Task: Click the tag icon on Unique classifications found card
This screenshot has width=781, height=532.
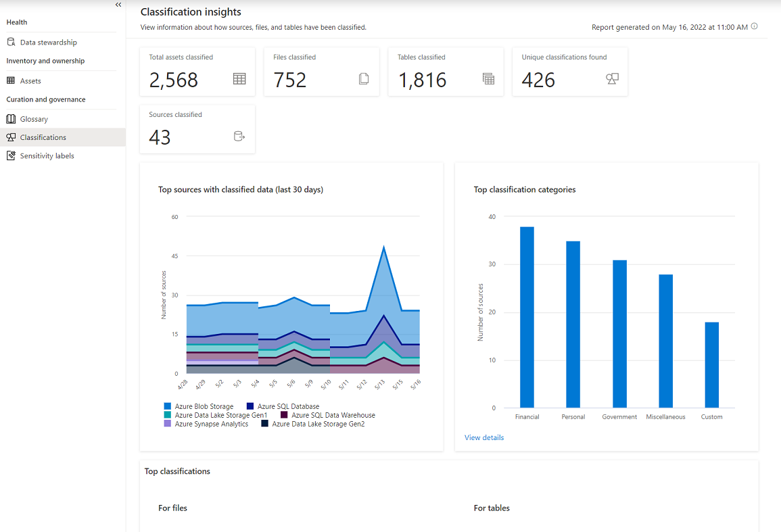Action: 612,78
